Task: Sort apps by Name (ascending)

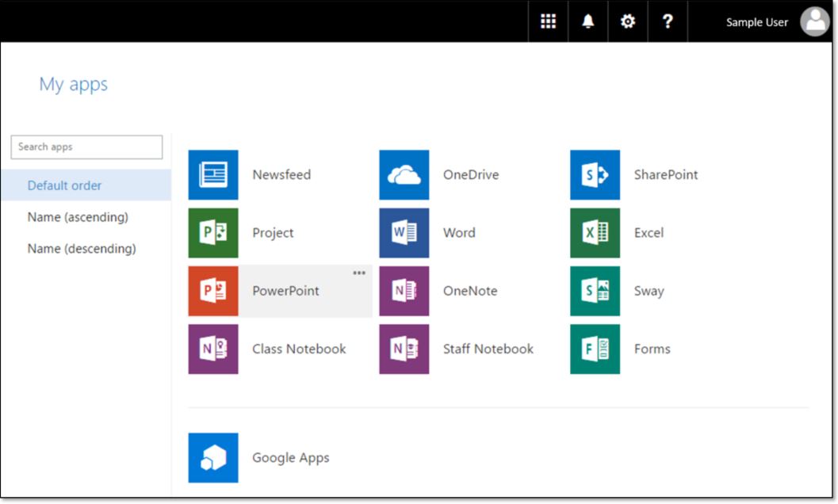Action: click(x=78, y=217)
